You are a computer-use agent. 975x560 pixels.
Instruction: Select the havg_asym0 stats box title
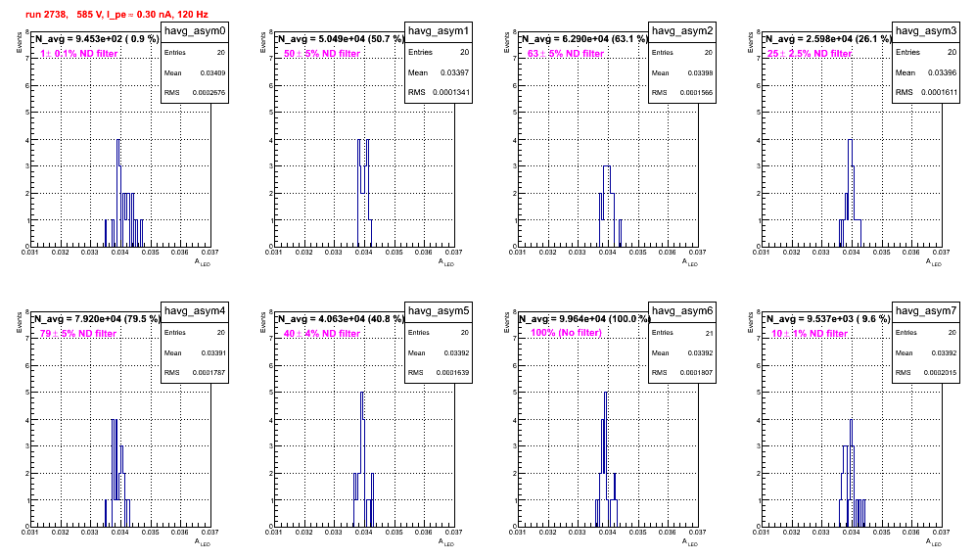pyautogui.click(x=195, y=31)
